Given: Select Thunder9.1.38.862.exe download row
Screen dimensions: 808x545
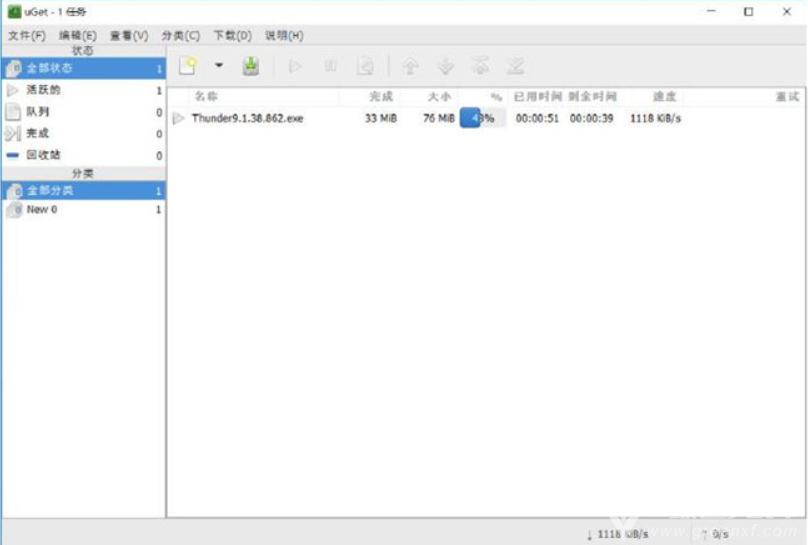Looking at the screenshot, I should tap(485, 118).
